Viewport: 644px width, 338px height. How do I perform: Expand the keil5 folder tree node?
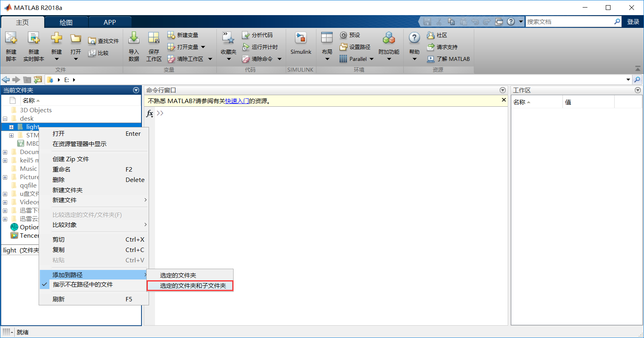(x=5, y=160)
